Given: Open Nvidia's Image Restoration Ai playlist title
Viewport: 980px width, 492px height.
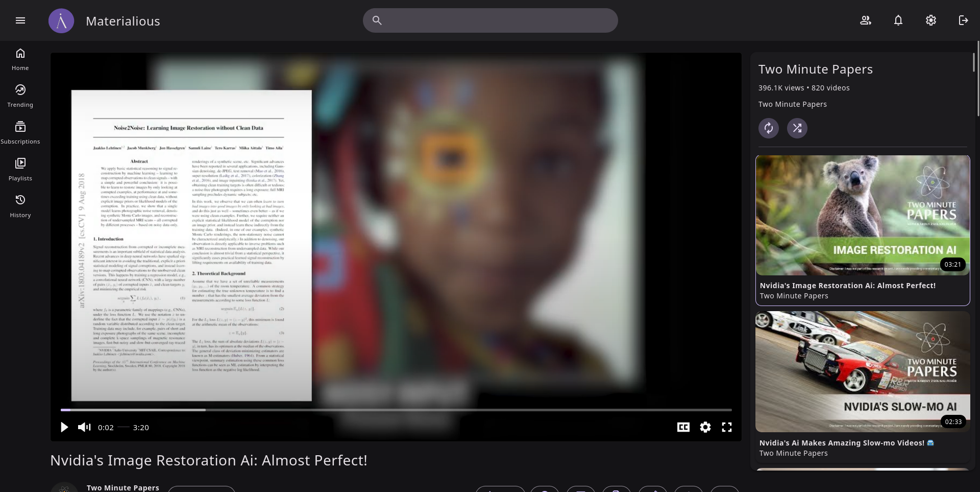Looking at the screenshot, I should tap(848, 286).
